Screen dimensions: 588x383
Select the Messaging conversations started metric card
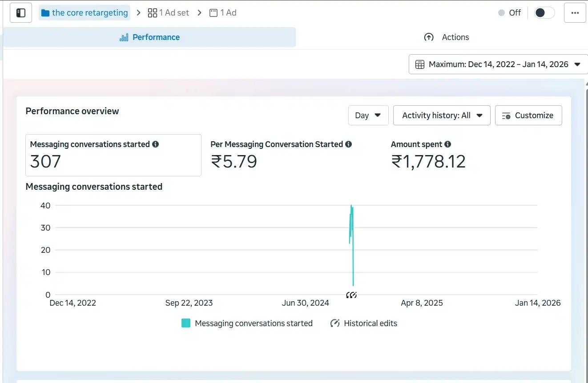pos(113,156)
